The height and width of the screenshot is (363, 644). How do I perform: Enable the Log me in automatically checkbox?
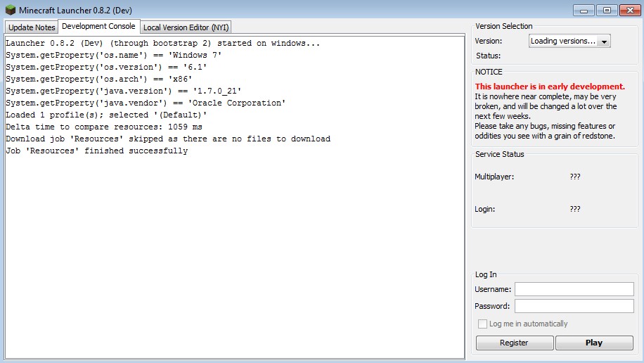[482, 324]
